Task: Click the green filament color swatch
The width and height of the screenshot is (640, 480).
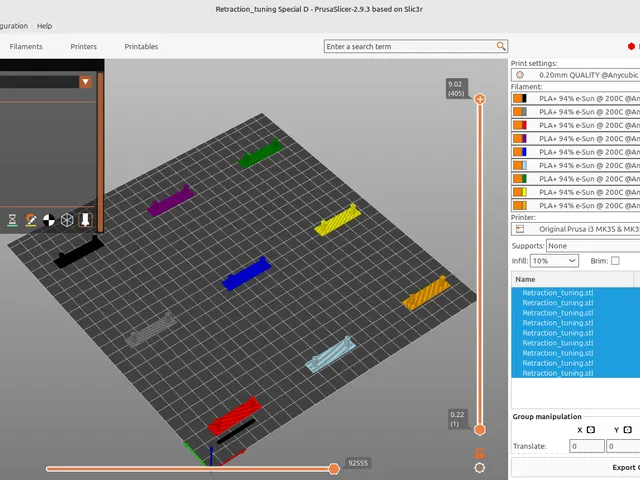Action: coord(520,179)
